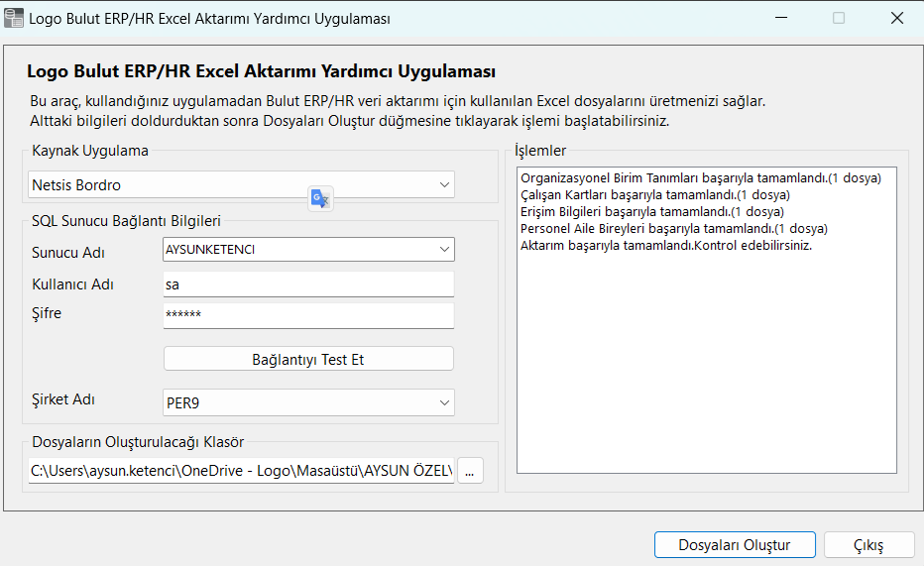Select the Erişim Bilgileri log entry
The height and width of the screenshot is (566, 924).
click(652, 212)
